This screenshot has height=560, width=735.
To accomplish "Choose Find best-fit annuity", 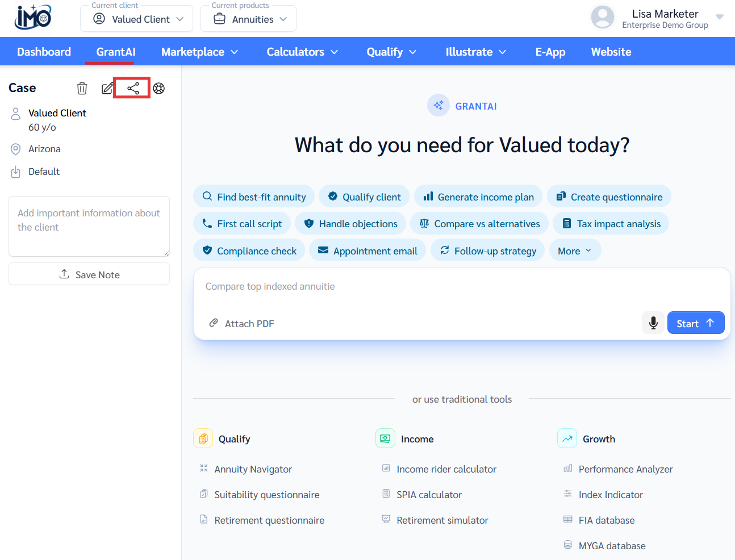I will 254,197.
